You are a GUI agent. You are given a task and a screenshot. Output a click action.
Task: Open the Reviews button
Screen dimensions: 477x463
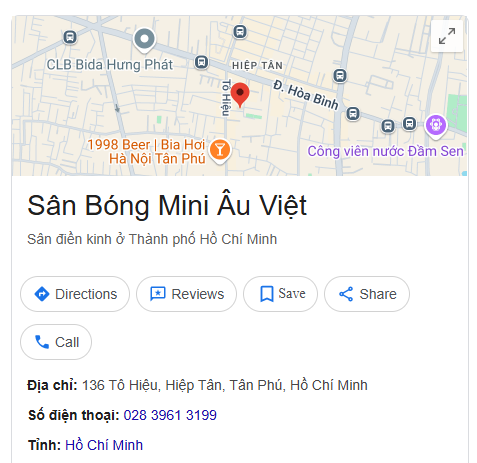click(x=186, y=294)
